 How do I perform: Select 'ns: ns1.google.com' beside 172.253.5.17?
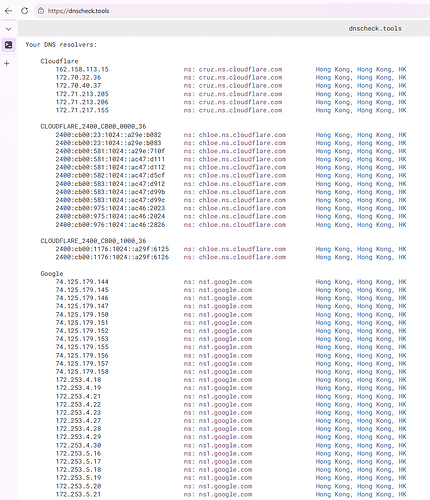click(x=218, y=462)
